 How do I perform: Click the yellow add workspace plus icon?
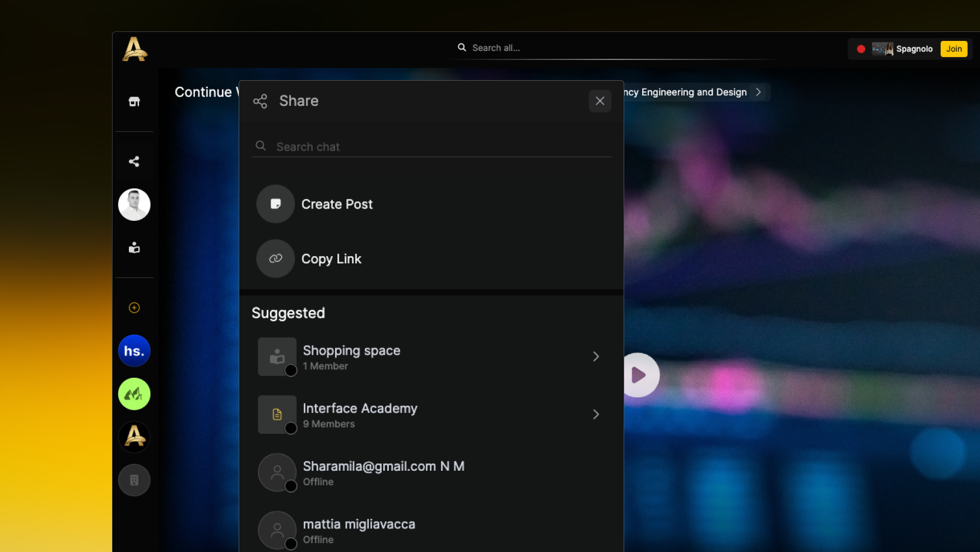[x=134, y=308]
